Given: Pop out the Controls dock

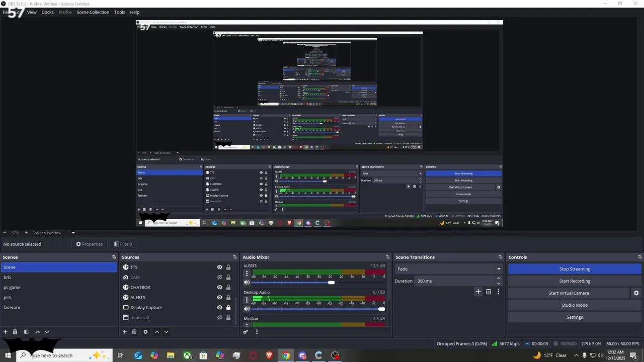Looking at the screenshot, I should [639, 257].
